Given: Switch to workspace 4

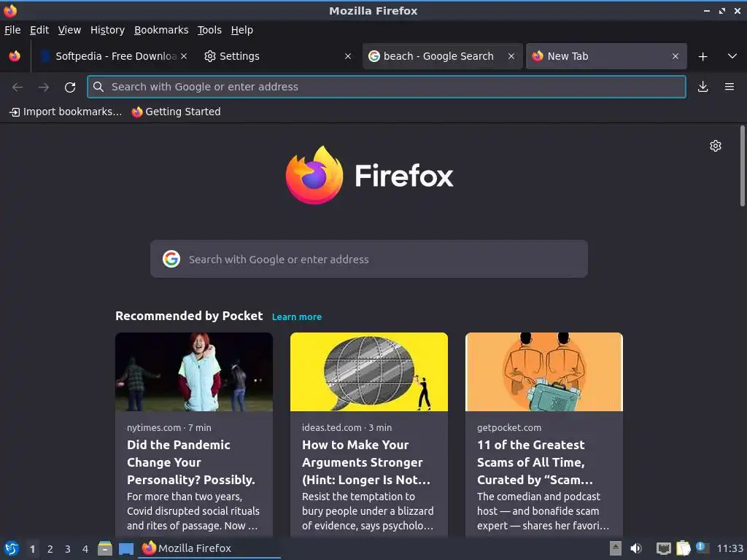Looking at the screenshot, I should 85,549.
